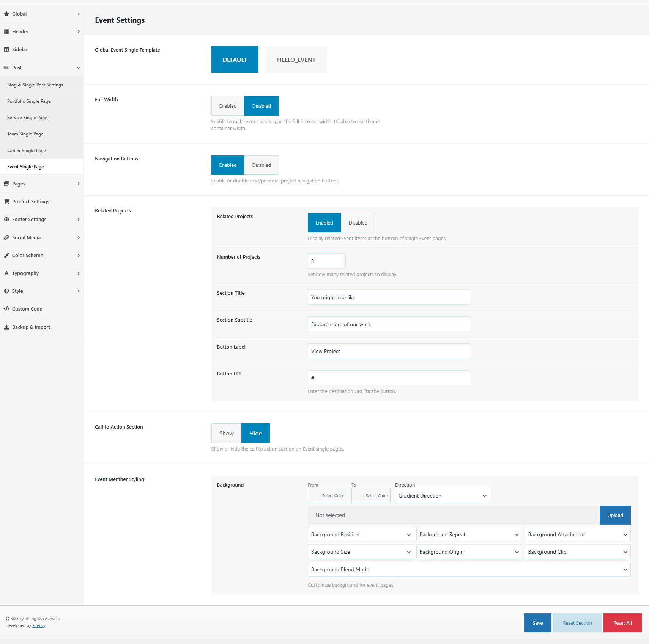Show the Call to Action Section

point(226,434)
